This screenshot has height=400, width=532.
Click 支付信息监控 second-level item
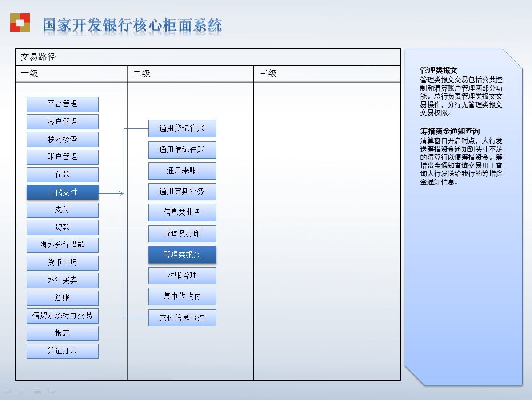point(182,318)
